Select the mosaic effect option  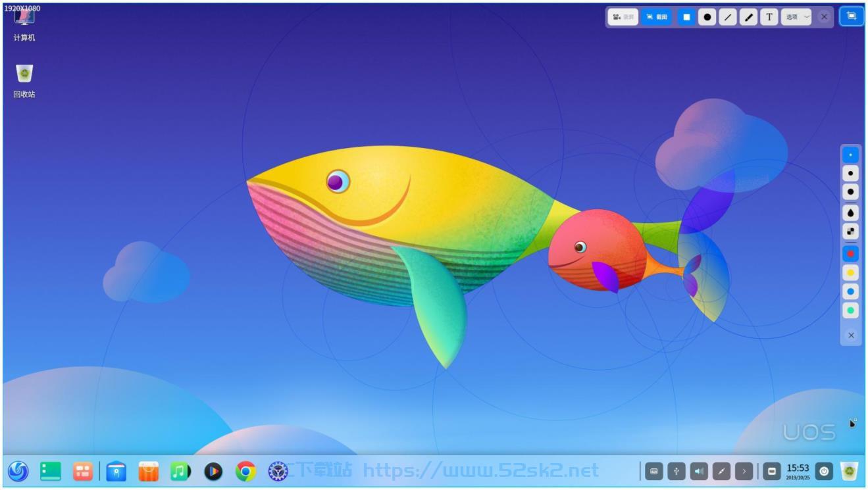(851, 232)
